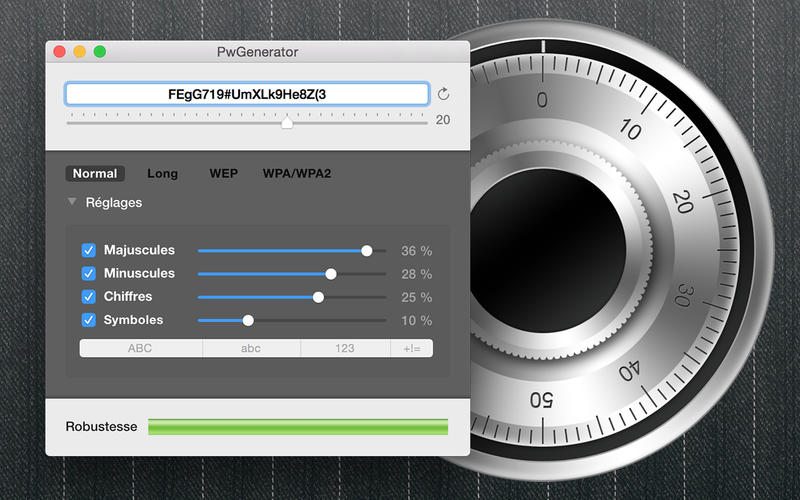Image resolution: width=800 pixels, height=500 pixels.
Task: Toggle the Chiffres checkbox
Action: click(x=88, y=297)
